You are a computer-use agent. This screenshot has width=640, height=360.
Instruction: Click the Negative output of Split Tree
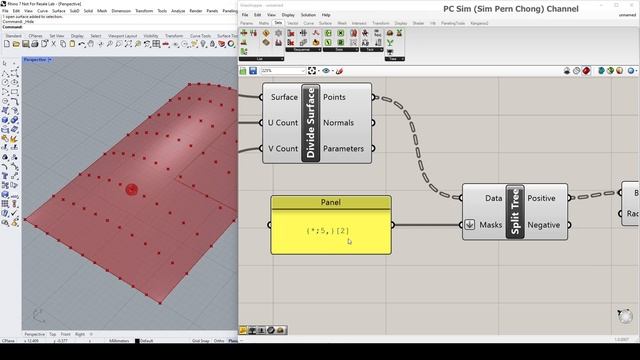point(544,225)
